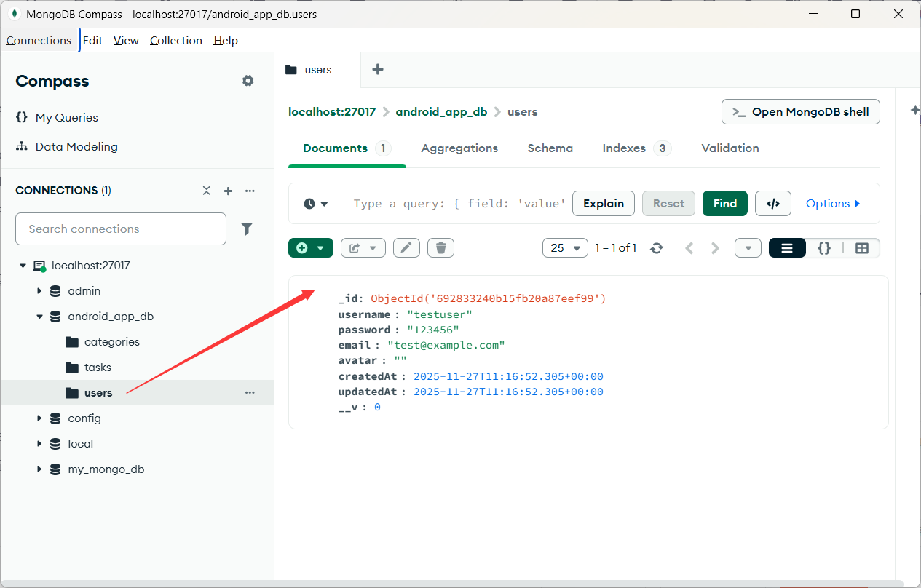
Task: Add new connection plus icon
Action: (x=228, y=191)
